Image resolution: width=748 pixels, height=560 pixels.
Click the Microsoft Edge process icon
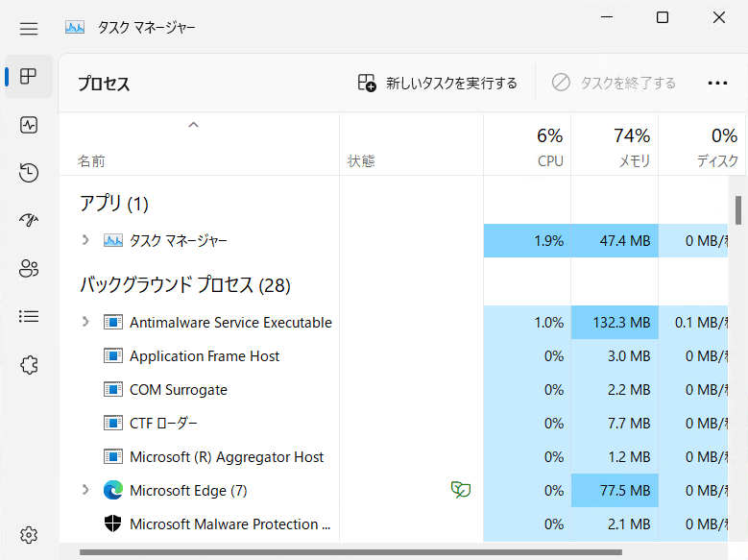coord(113,490)
